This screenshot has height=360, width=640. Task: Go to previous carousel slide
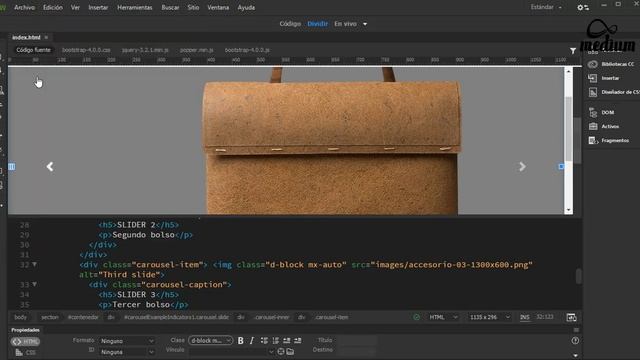[x=50, y=167]
